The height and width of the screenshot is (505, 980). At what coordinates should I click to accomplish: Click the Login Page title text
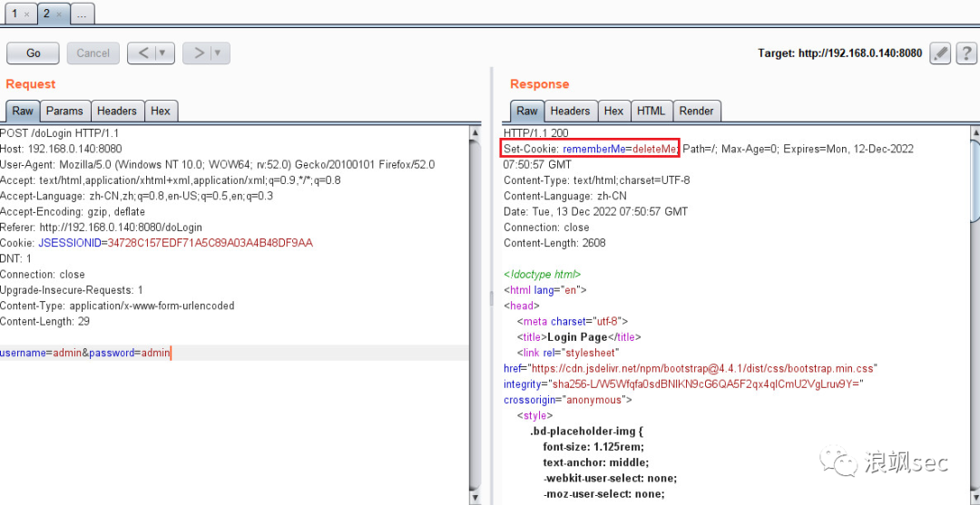pos(577,337)
